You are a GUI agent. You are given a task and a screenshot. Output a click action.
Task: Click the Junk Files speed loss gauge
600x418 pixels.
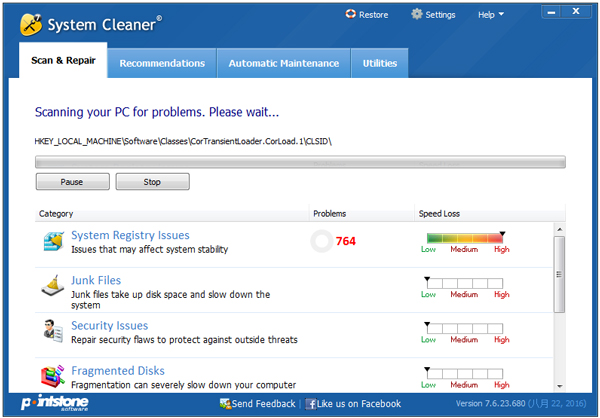pyautogui.click(x=465, y=283)
